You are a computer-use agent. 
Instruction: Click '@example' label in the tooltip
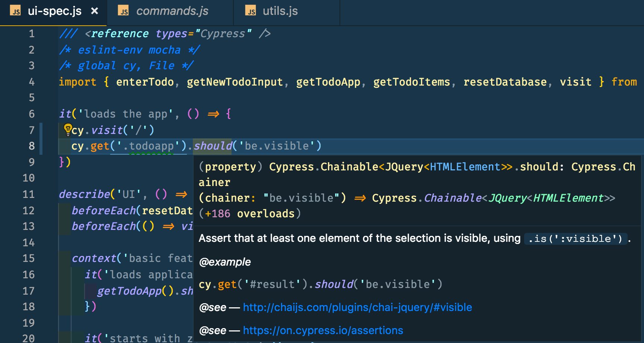pyautogui.click(x=225, y=262)
